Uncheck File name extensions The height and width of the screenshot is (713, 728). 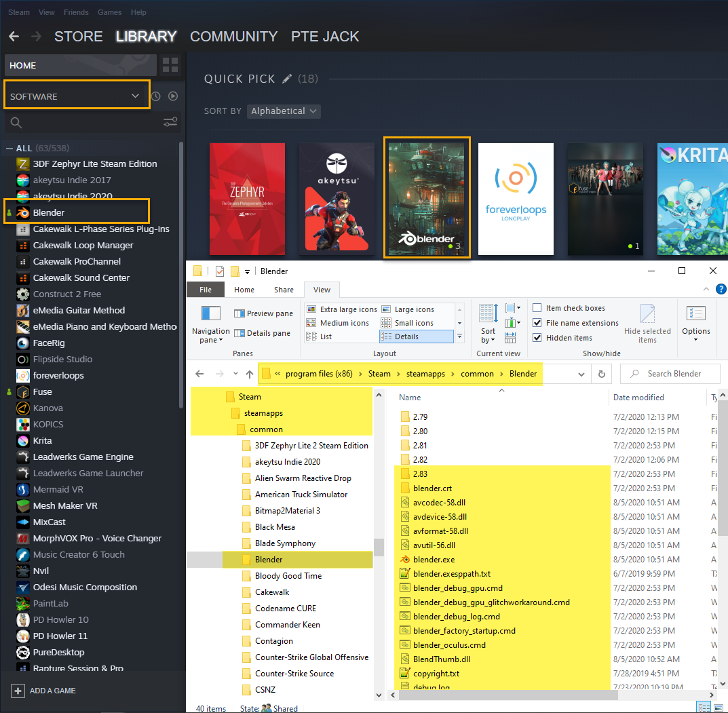pyautogui.click(x=537, y=323)
